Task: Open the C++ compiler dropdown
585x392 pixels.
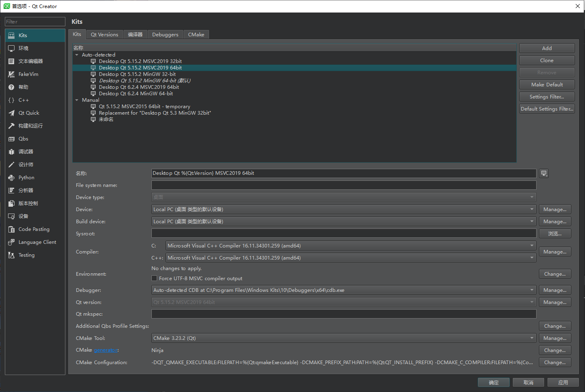Action: pos(351,258)
